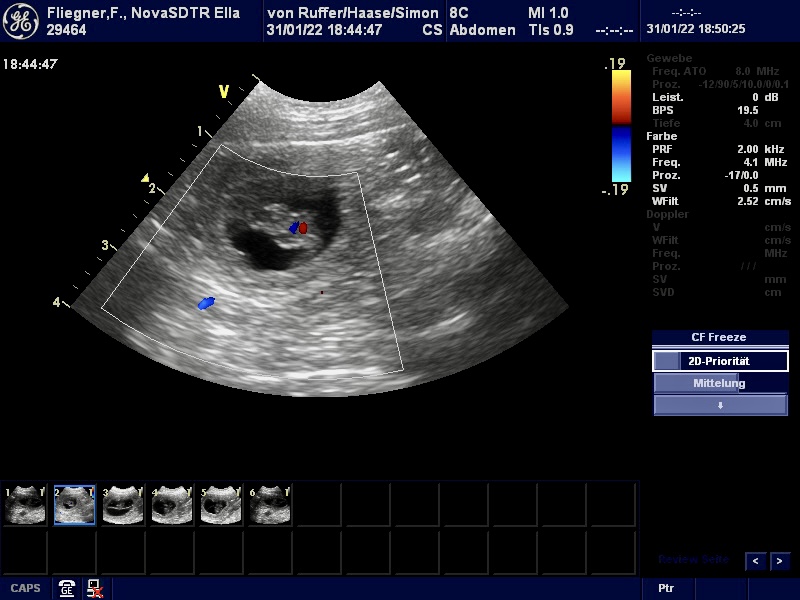
Task: Expand the CF Freeze menu down arrow
Action: (x=720, y=405)
